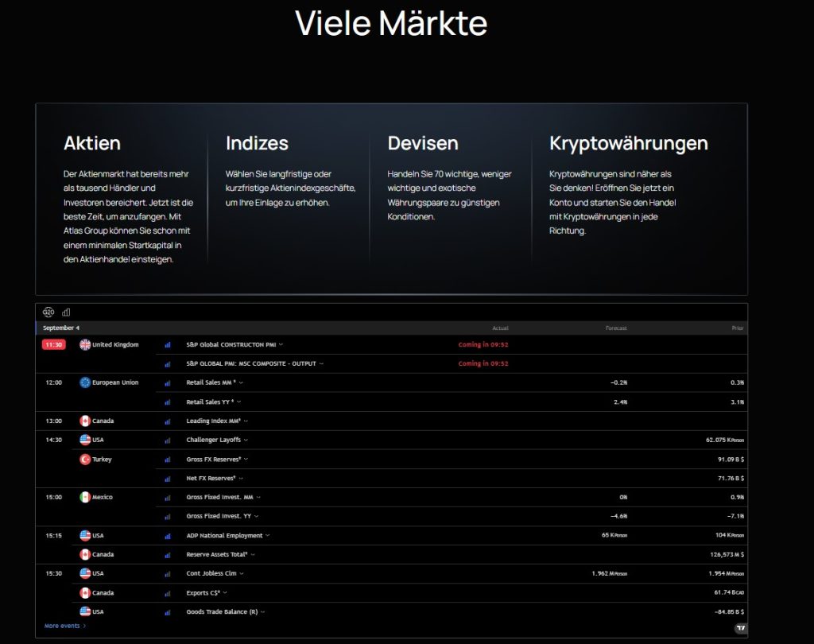Click the European Union flag icon
Viewport: 814px width, 644px height.
[x=85, y=382]
